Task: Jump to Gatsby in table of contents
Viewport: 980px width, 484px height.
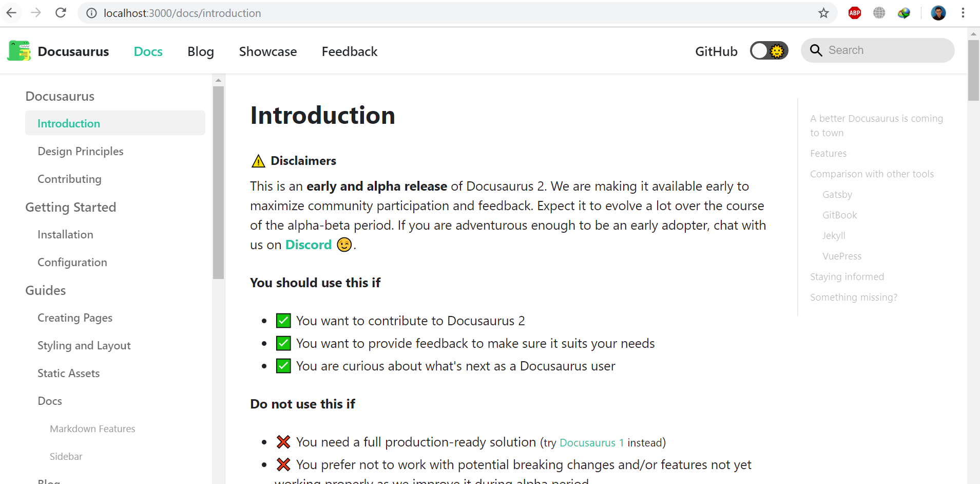Action: [x=837, y=194]
